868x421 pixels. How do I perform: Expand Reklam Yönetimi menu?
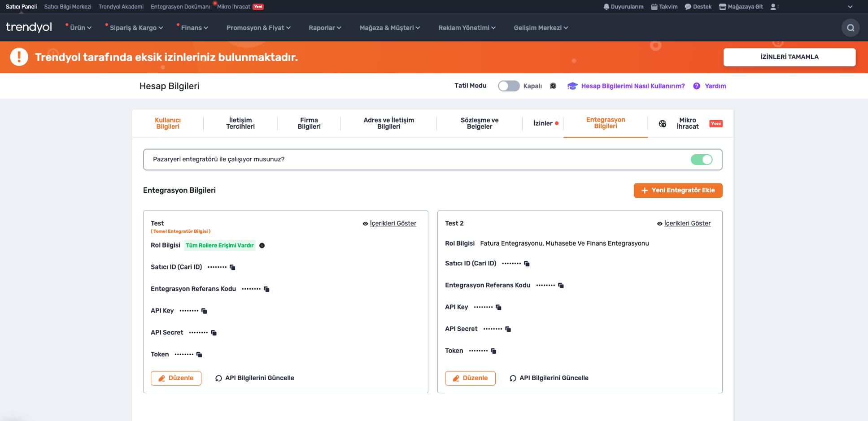point(467,28)
